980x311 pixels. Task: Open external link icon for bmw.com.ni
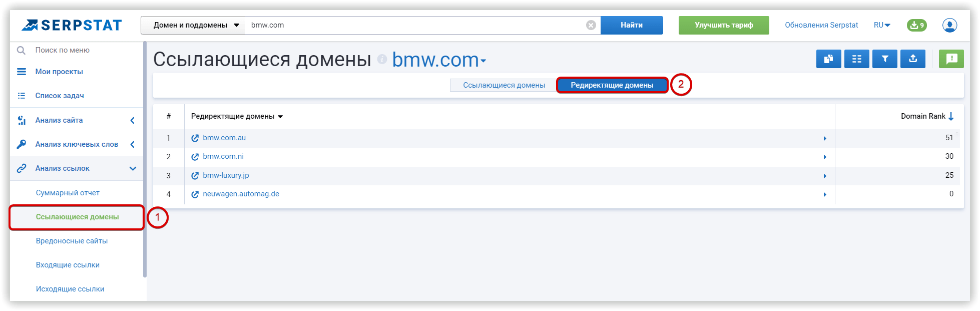[x=195, y=157]
